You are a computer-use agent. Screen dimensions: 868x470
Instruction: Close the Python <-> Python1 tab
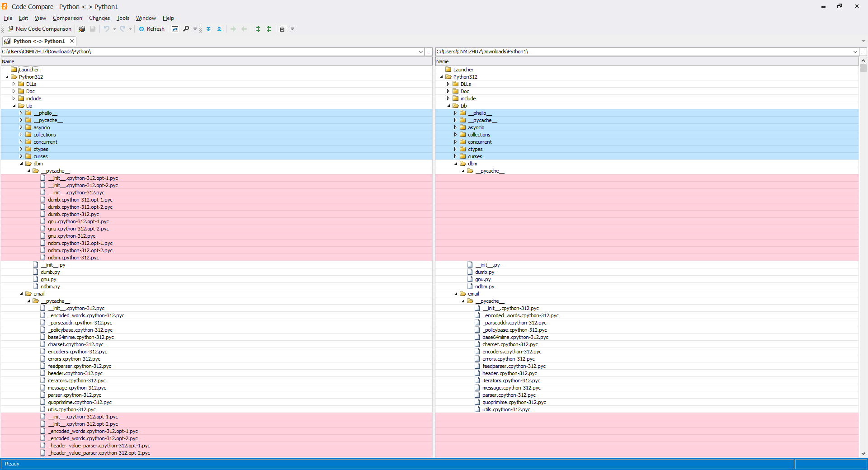72,41
